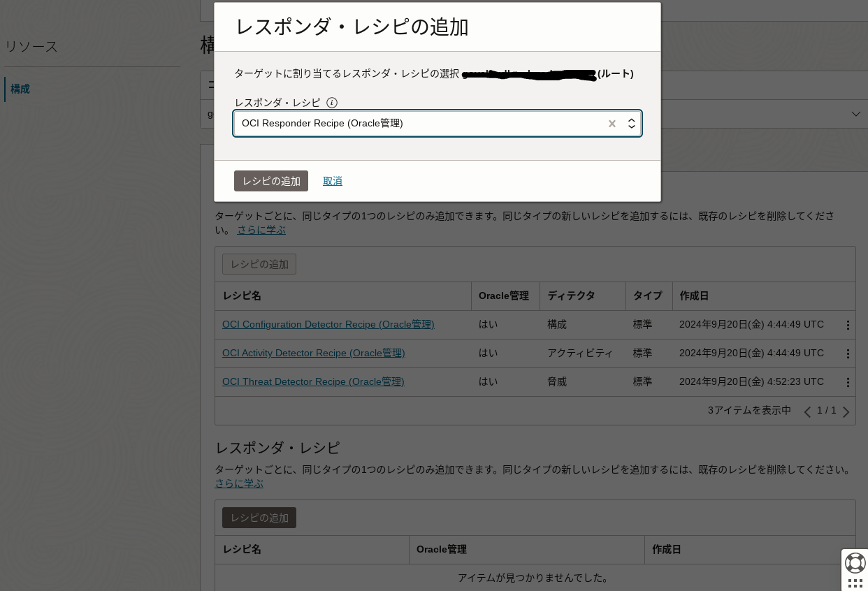Click the info icon next to レスポンダ・レシピ

(332, 103)
